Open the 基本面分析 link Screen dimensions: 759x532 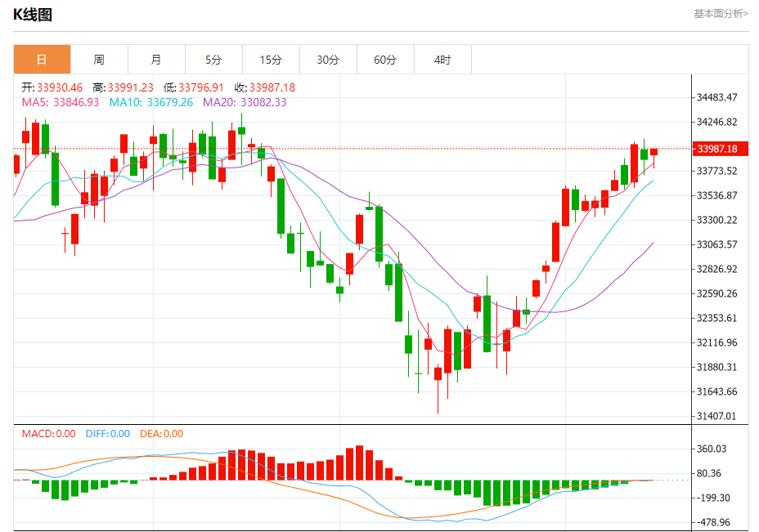pos(720,13)
